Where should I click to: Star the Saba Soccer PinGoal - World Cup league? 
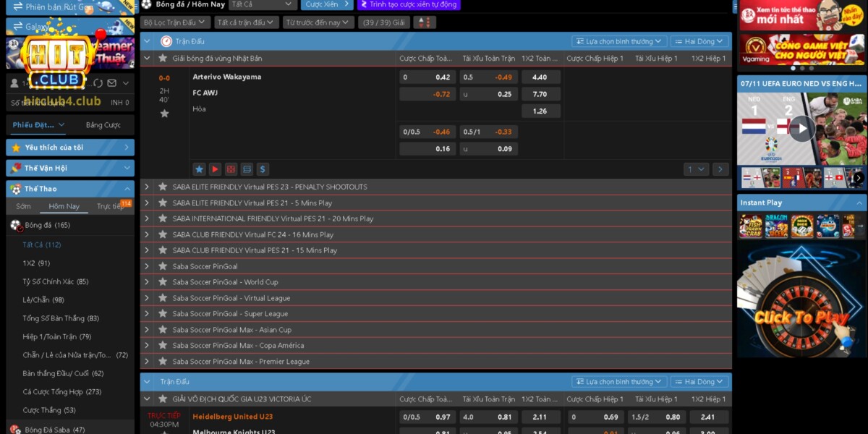tap(163, 282)
